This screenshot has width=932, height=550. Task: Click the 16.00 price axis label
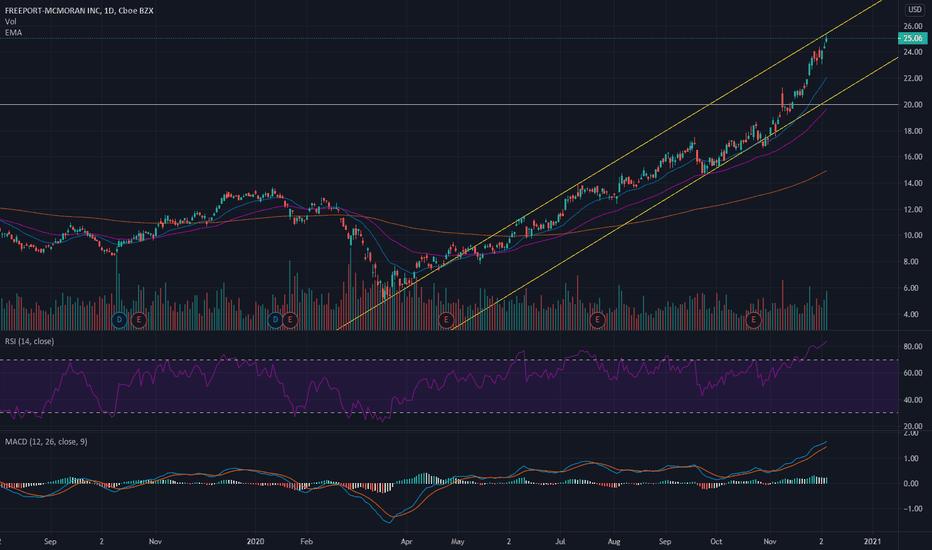913,157
